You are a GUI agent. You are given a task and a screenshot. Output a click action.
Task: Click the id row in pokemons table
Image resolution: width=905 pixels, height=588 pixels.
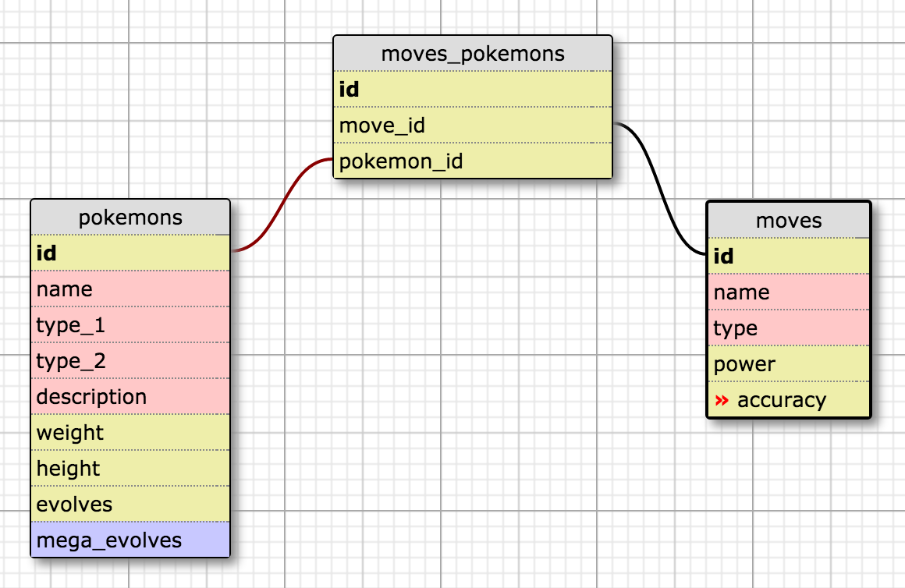(130, 253)
